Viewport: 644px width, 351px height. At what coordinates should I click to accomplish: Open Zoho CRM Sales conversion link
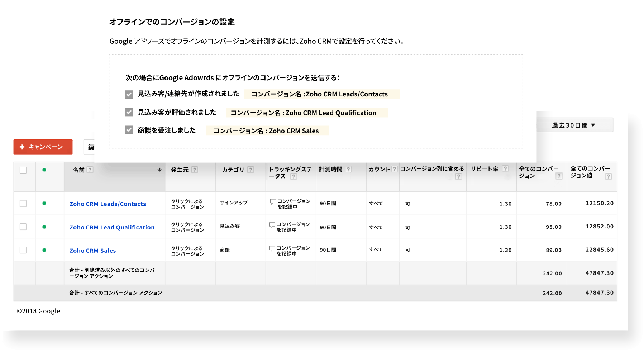click(93, 251)
